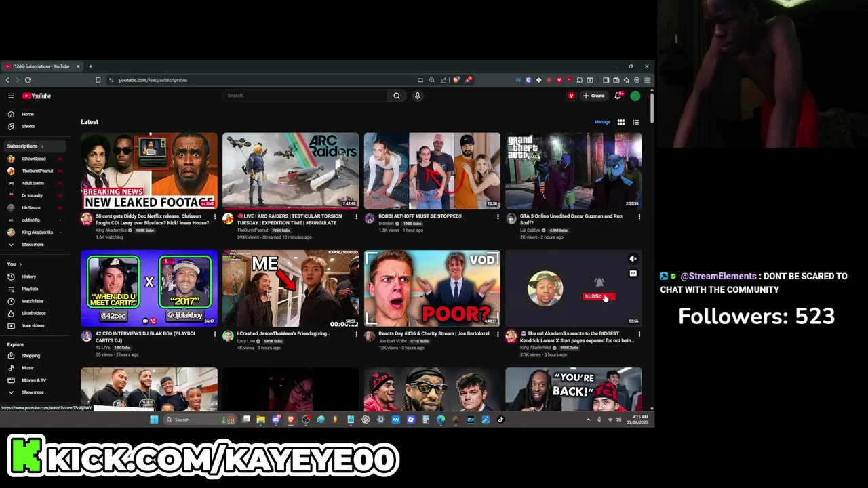
Task: Click the Windows taskbar search box
Action: pos(200,420)
